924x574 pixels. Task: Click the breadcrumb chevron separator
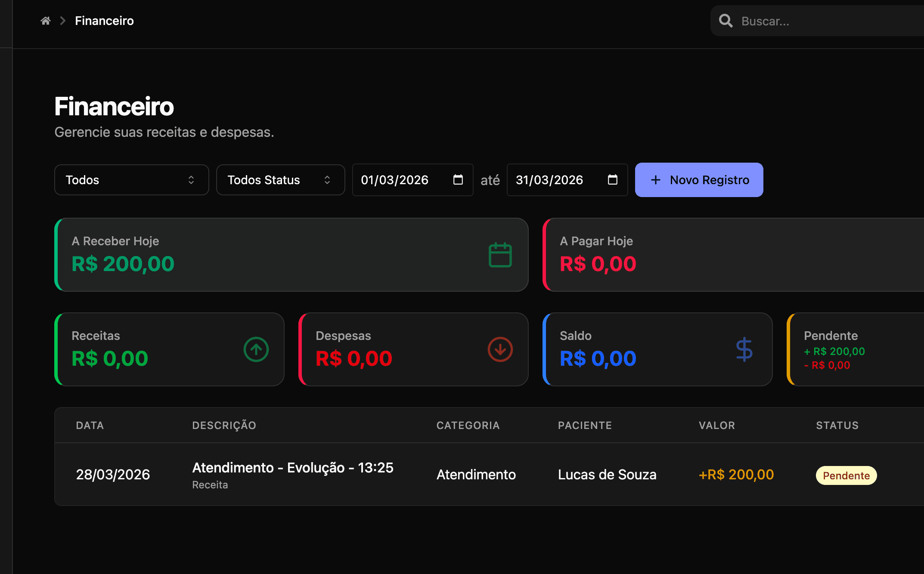tap(63, 21)
